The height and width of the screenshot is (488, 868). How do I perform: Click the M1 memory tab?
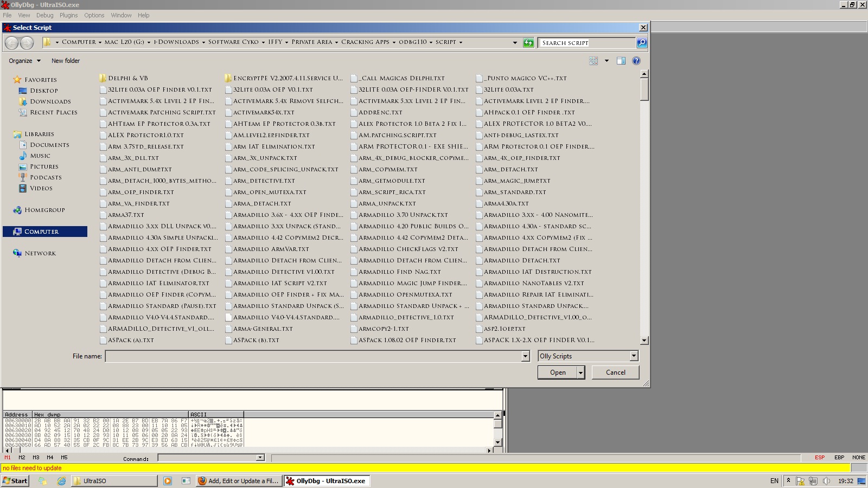tap(8, 458)
